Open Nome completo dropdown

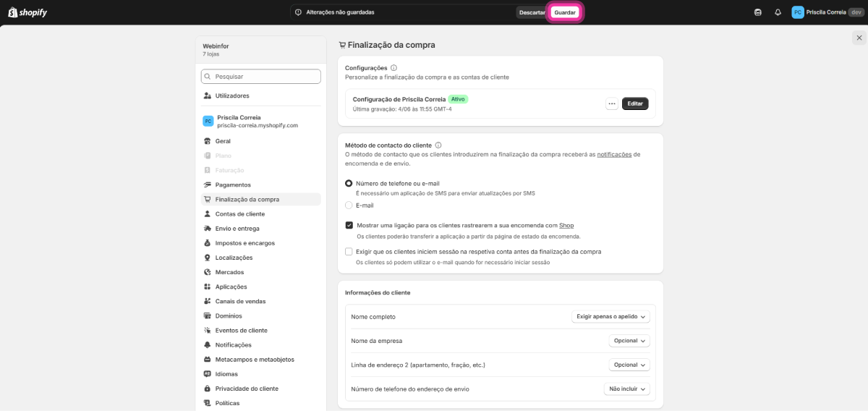pyautogui.click(x=610, y=316)
